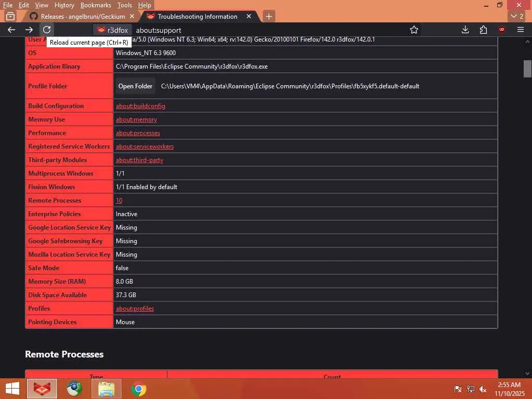532x399 pixels.
Task: Open the about:profiles link
Action: pos(135,309)
